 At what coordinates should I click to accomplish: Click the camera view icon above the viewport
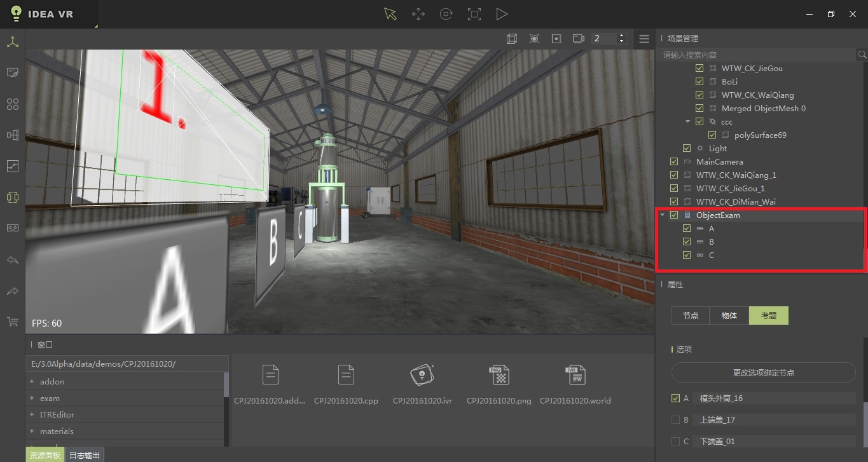[577, 38]
